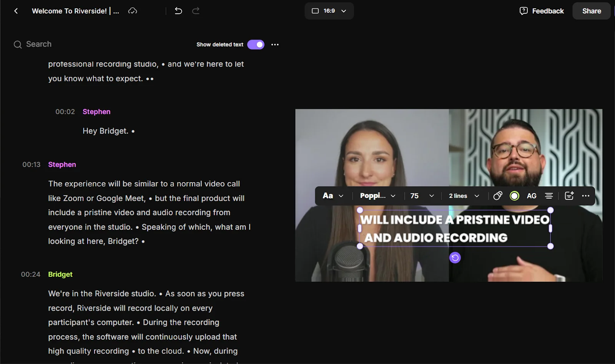Image resolution: width=615 pixels, height=364 pixels.
Task: Open the caption animation style icon
Action: [x=497, y=196]
